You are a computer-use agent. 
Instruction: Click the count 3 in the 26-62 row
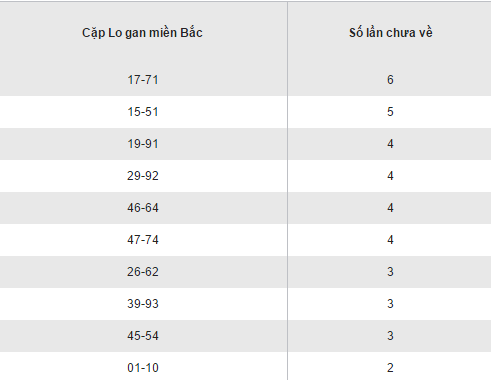[390, 272]
